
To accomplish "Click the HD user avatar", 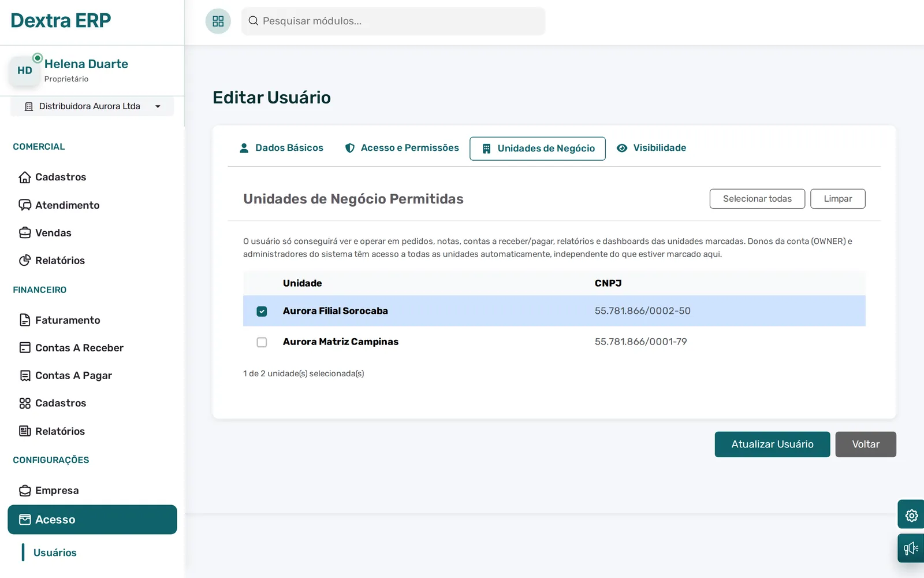I will 25,71.
